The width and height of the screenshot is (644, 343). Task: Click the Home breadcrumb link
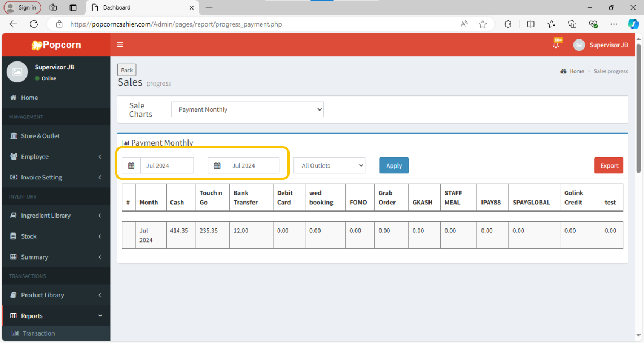(577, 71)
